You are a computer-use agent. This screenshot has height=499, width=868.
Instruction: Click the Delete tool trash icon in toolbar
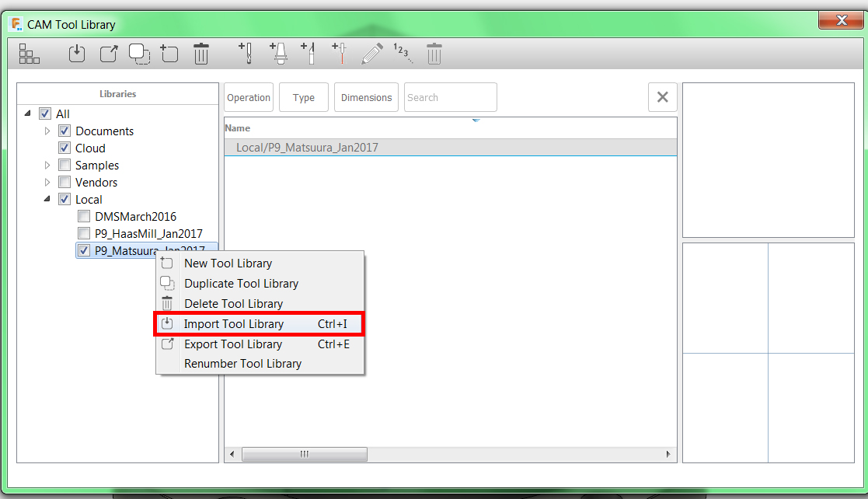434,54
